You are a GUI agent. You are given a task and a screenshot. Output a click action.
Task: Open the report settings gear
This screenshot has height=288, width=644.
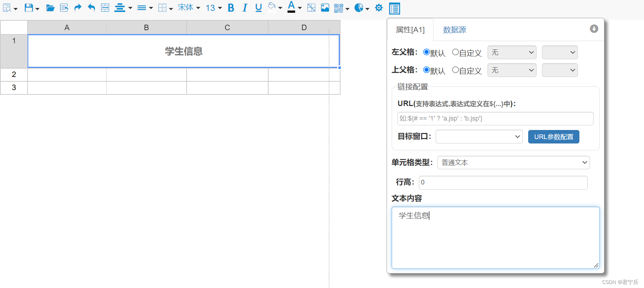(x=379, y=8)
